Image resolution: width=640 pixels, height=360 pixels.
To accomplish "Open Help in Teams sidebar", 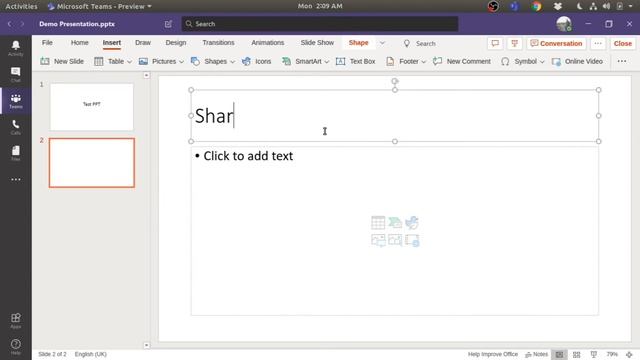I will coord(16,347).
